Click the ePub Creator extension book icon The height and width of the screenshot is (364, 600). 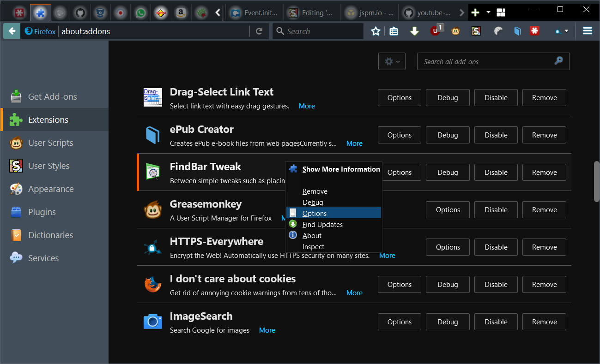(152, 135)
